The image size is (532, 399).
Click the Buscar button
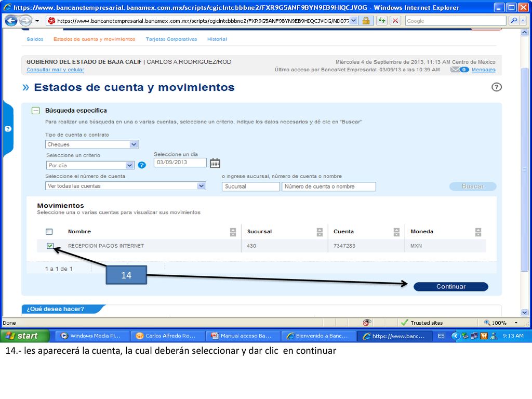[473, 187]
